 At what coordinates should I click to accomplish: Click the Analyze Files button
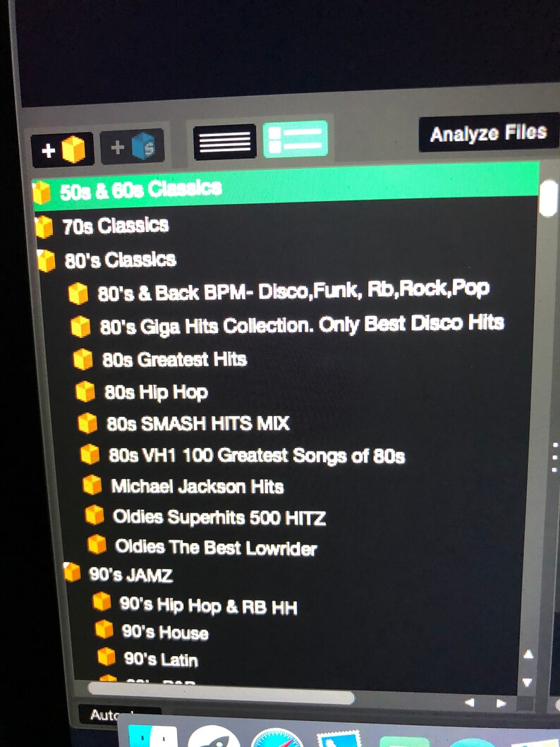point(489,133)
